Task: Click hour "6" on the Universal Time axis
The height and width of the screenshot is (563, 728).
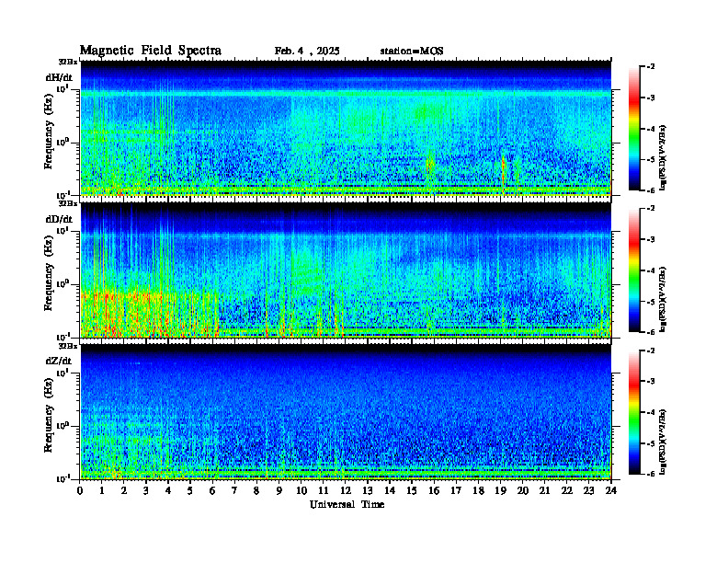Action: [213, 490]
